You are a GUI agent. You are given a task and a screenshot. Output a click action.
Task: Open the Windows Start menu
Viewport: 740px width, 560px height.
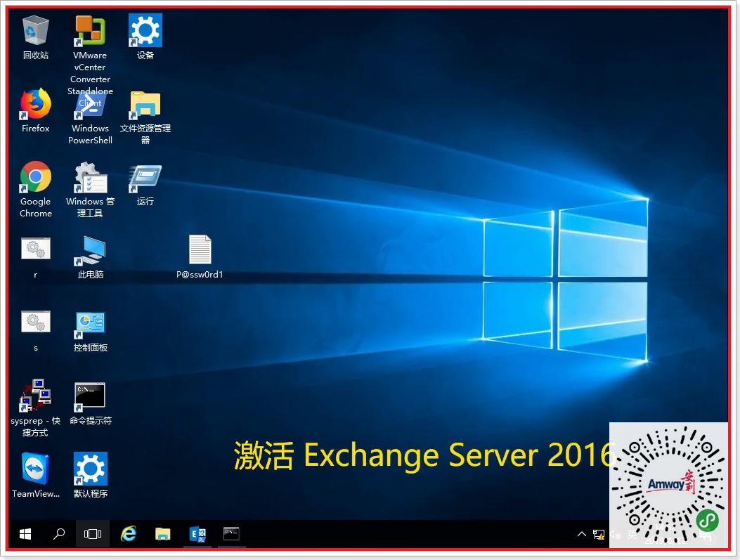click(25, 534)
